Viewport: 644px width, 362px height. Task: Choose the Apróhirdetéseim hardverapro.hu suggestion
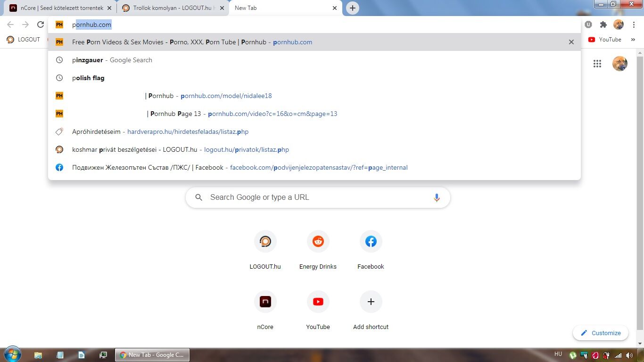tap(314, 132)
